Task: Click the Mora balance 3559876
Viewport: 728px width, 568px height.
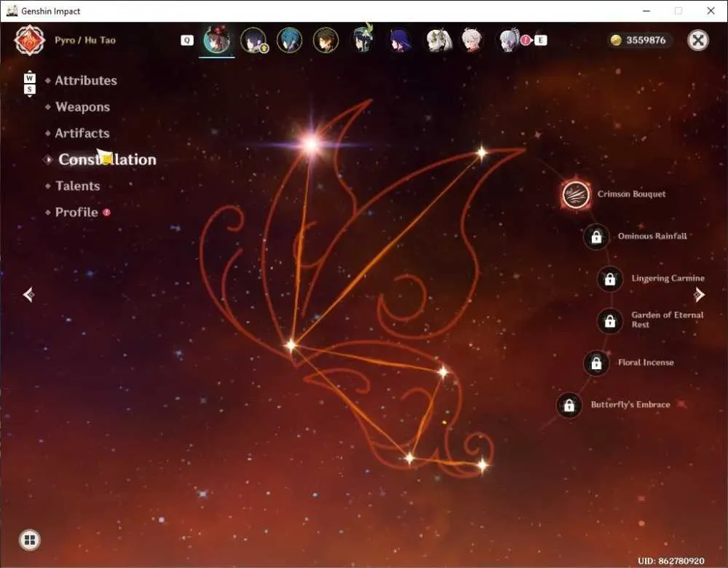Action: [646, 40]
